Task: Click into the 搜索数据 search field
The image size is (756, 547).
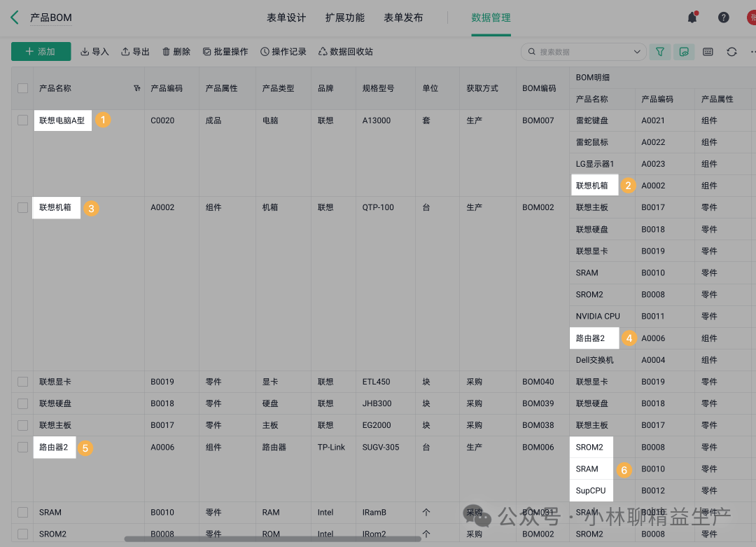Action: pos(583,52)
